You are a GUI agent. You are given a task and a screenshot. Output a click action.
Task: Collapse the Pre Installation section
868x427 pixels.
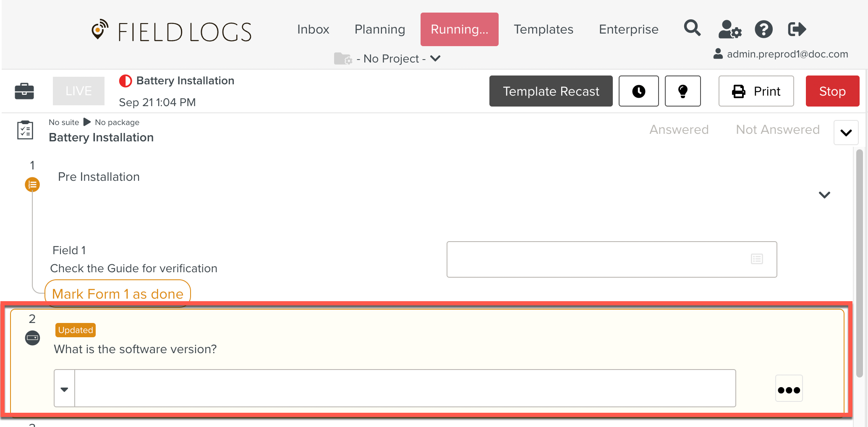pyautogui.click(x=824, y=195)
